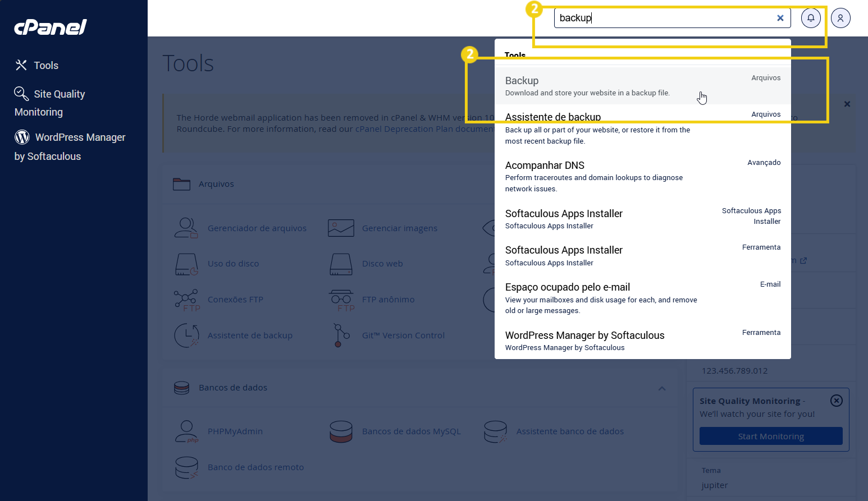This screenshot has height=501, width=868.
Task: Open FTP anônimo link
Action: (x=389, y=300)
